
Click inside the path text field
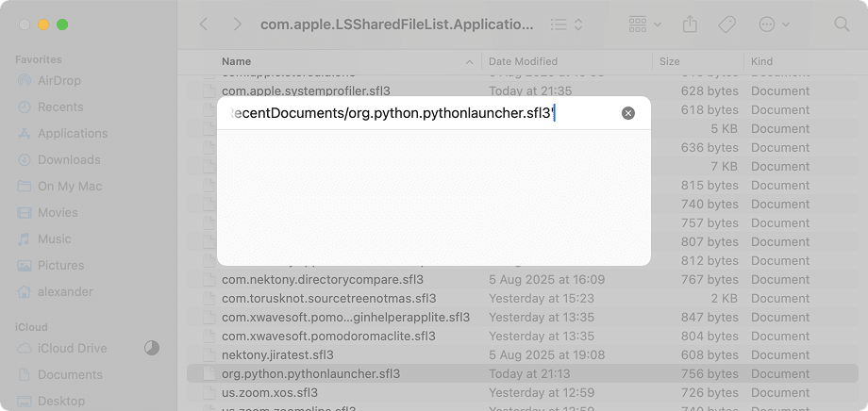click(x=415, y=113)
